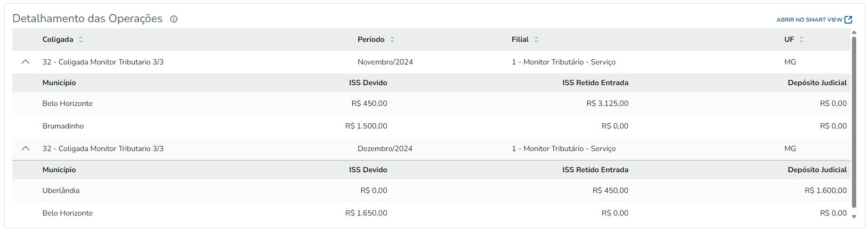Screen dimensions: 868x232
Task: Collapse the Novembro/2024 row
Action: coord(25,62)
